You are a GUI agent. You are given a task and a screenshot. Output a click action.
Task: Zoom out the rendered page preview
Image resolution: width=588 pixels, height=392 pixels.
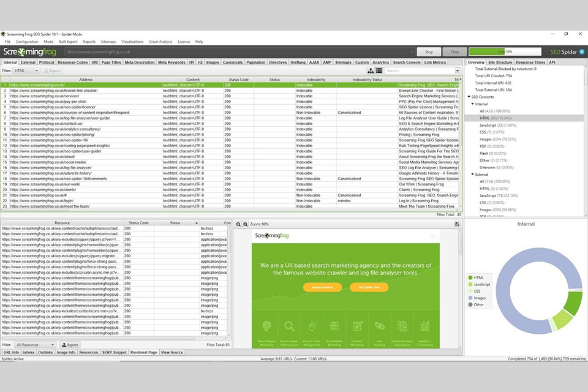click(x=238, y=224)
